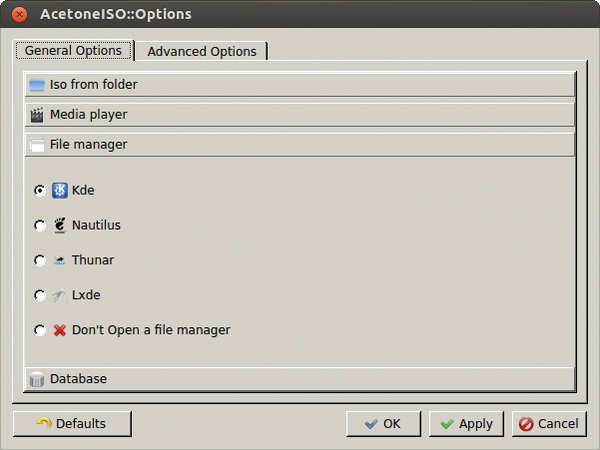Confirm with the Apply button
Image resolution: width=600 pixels, height=450 pixels.
466,424
